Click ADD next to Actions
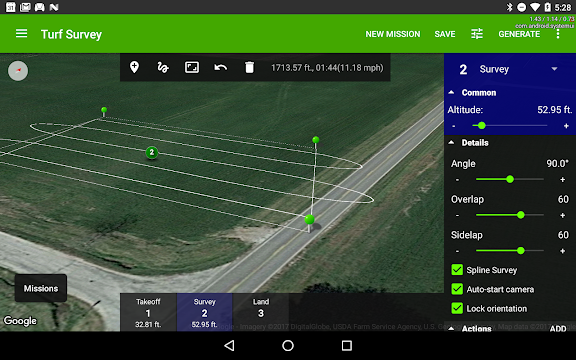This screenshot has width=576, height=360. pos(558,328)
